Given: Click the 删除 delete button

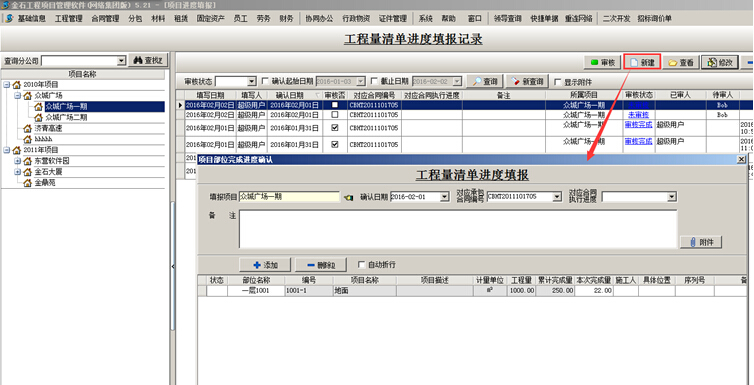Looking at the screenshot, I should pos(322,265).
